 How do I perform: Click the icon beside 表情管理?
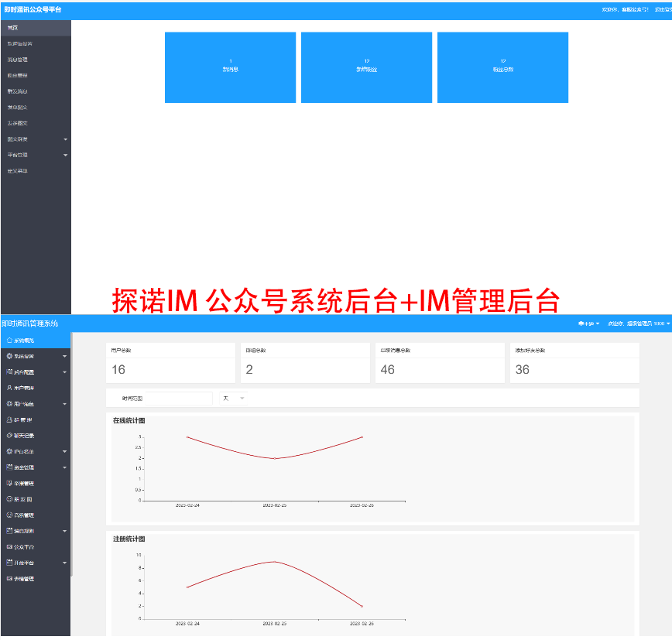(x=9, y=578)
